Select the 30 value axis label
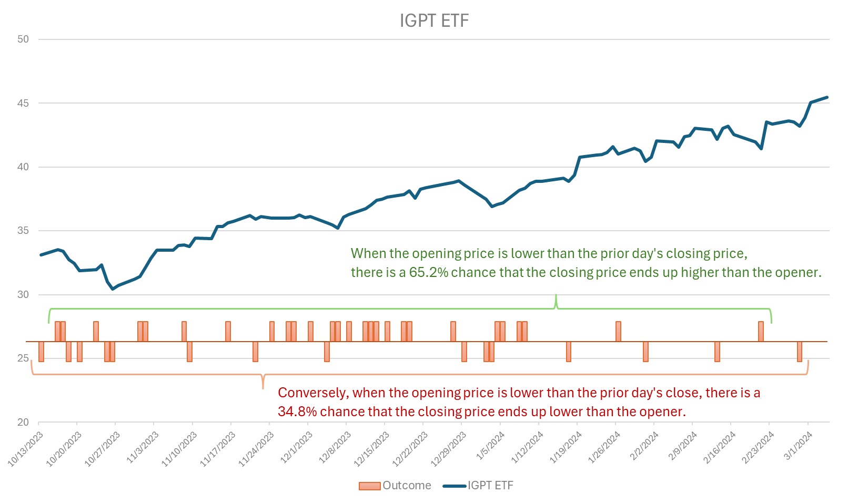The height and width of the screenshot is (504, 868). (23, 294)
